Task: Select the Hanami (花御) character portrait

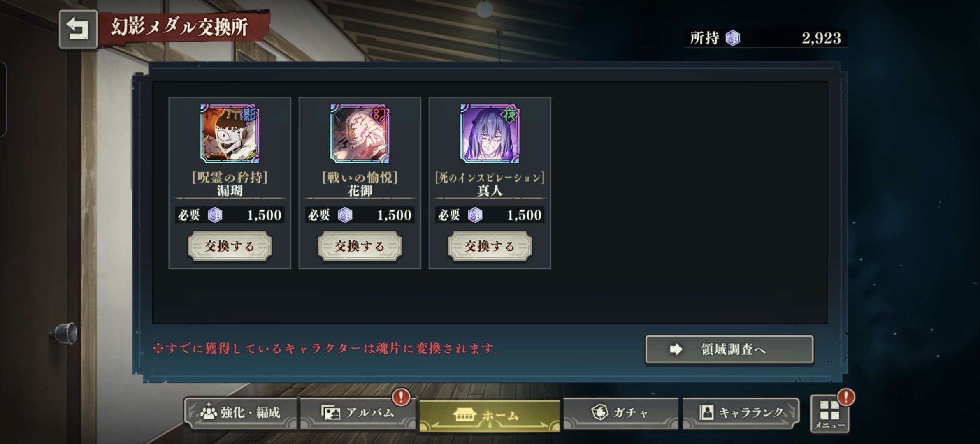Action: click(360, 134)
